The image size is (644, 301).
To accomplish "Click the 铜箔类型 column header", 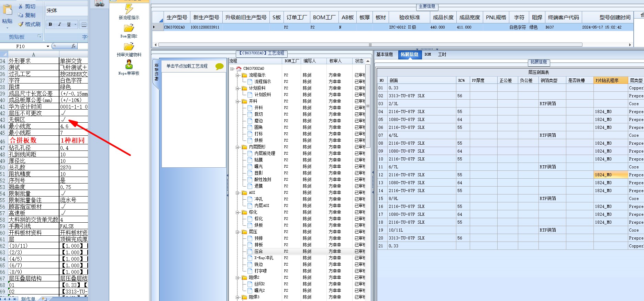I will 552,80.
